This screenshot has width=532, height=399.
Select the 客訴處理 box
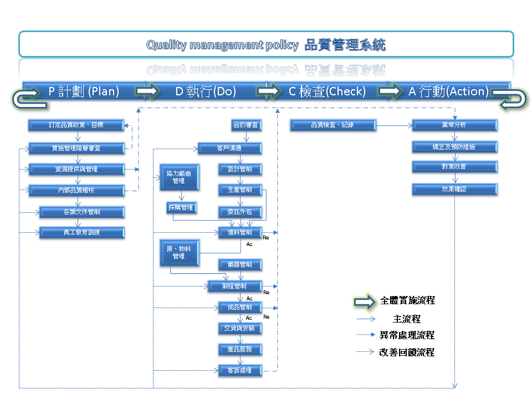240,371
